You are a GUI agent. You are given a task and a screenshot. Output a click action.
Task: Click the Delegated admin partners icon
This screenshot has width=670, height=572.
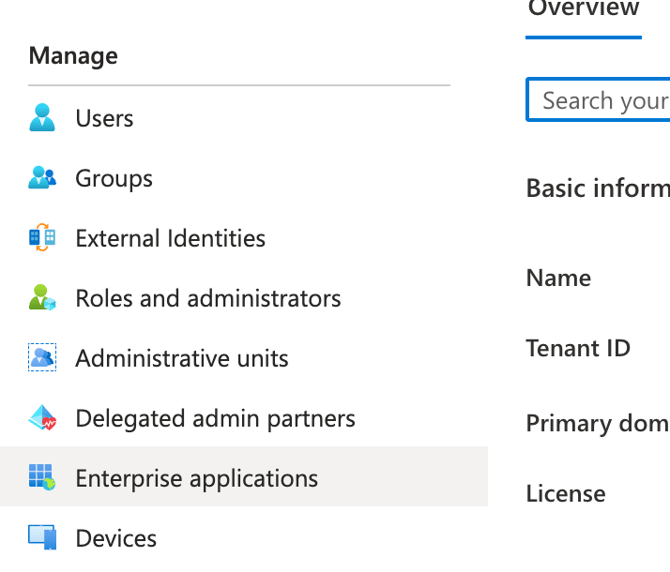point(42,418)
